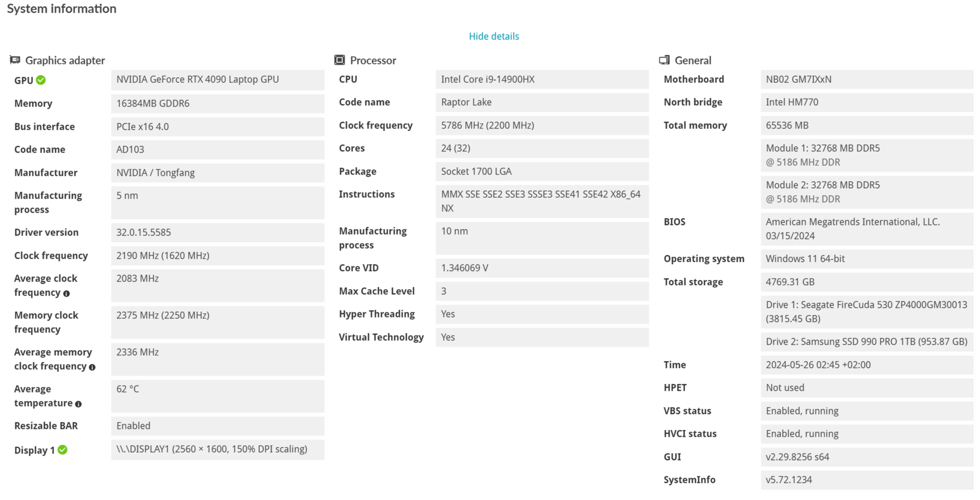The width and height of the screenshot is (980, 500).
Task: Click the Intel Core i9-14900HX value
Action: [488, 79]
